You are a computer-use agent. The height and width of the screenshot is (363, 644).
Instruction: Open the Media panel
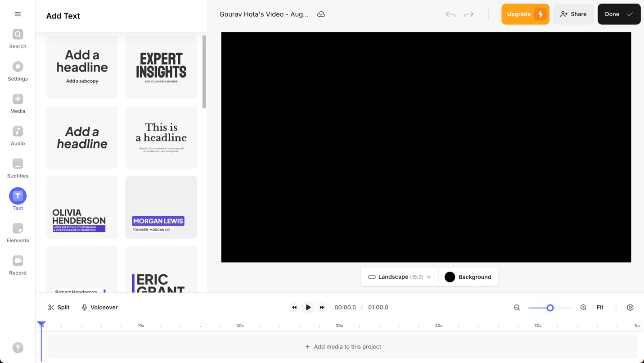pyautogui.click(x=18, y=104)
